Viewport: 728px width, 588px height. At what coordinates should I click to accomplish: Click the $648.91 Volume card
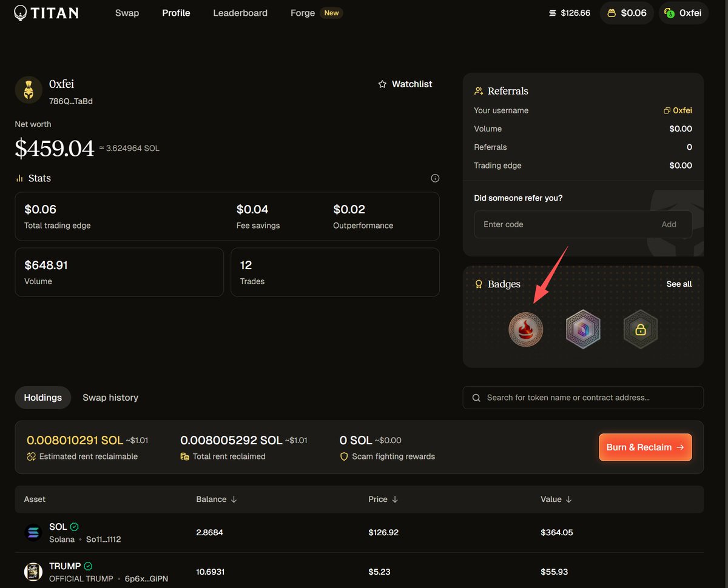(x=119, y=272)
